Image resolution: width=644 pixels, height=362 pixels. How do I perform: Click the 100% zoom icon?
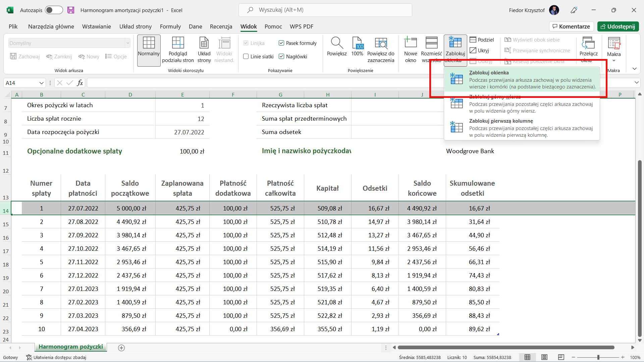357,44
